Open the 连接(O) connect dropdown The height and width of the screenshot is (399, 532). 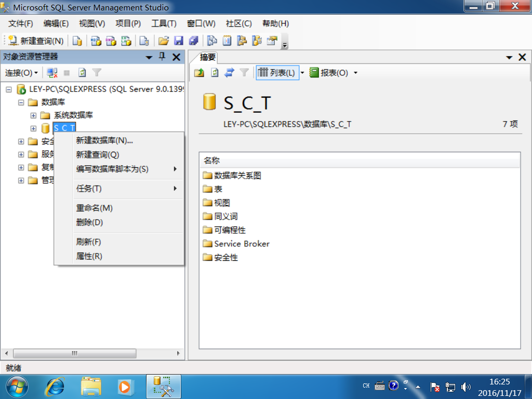coord(21,73)
